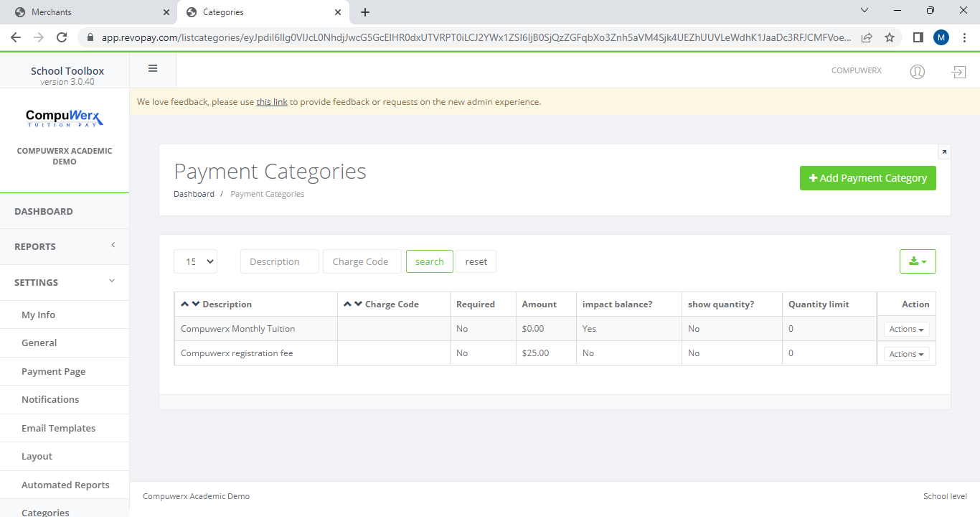Expand panel using corner arrow icon
980x517 pixels.
(944, 152)
